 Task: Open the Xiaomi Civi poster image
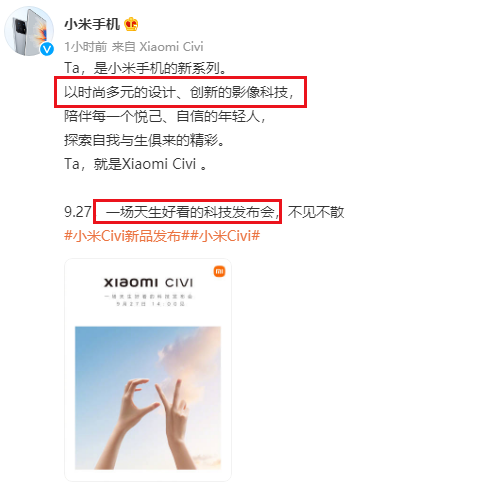(148, 370)
